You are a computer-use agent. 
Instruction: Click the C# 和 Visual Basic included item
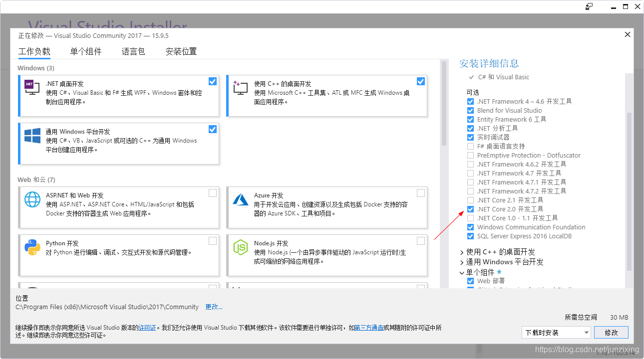[504, 77]
